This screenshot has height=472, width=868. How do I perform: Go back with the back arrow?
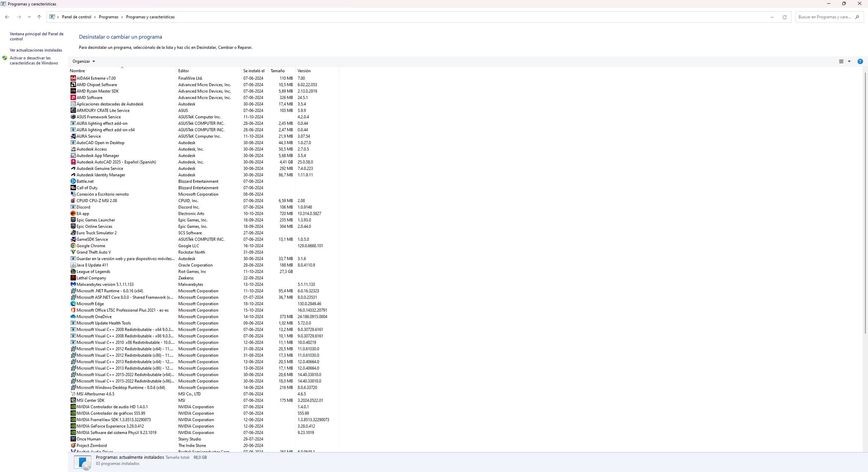(7, 17)
